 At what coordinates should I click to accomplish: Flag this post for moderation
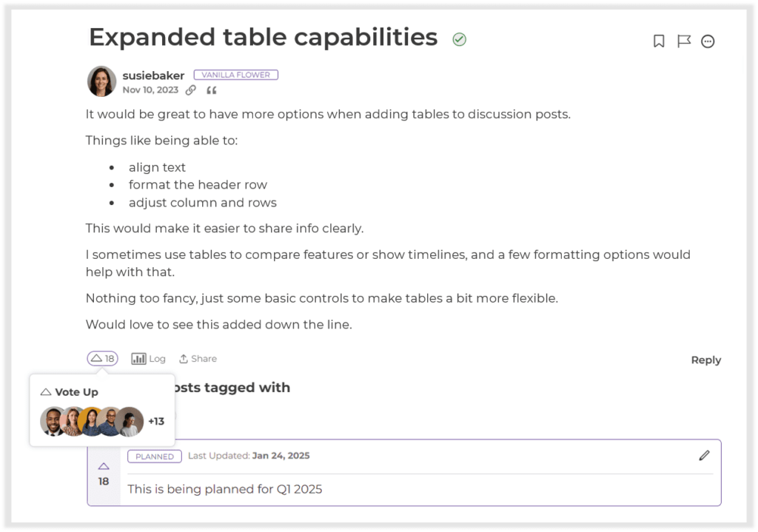(685, 41)
